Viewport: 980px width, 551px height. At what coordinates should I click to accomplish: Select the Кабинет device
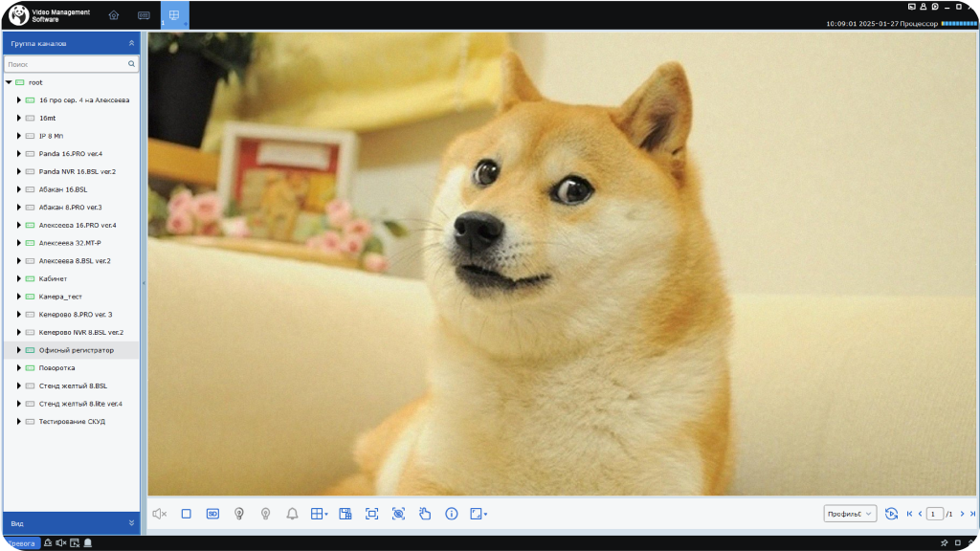(x=54, y=278)
